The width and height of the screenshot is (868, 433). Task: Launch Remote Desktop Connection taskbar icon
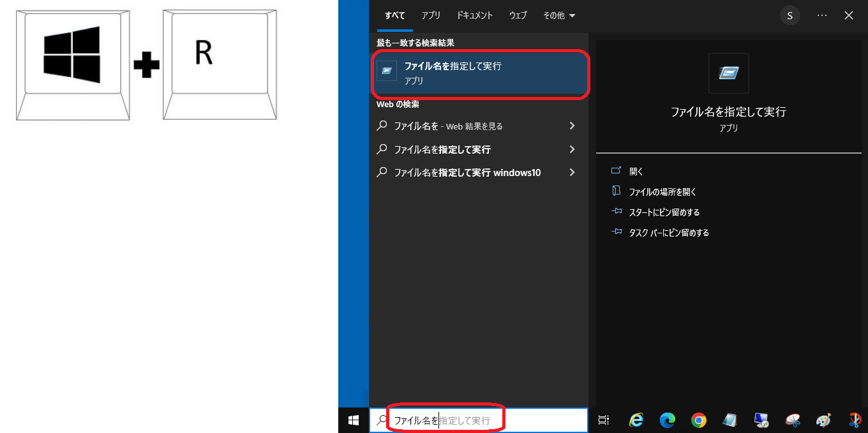[761, 420]
